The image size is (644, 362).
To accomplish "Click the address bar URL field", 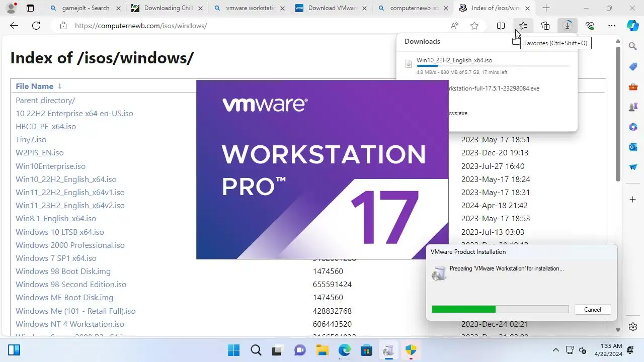I will pyautogui.click(x=257, y=26).
